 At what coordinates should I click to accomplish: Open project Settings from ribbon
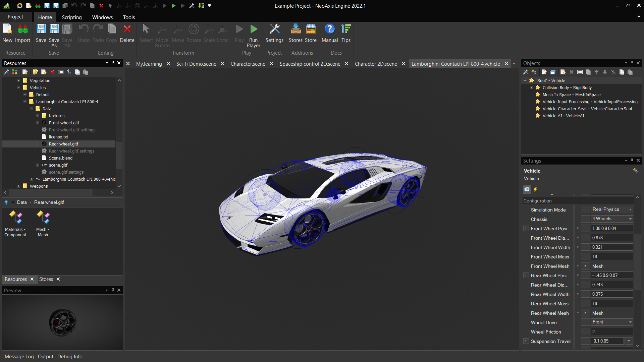click(x=274, y=29)
